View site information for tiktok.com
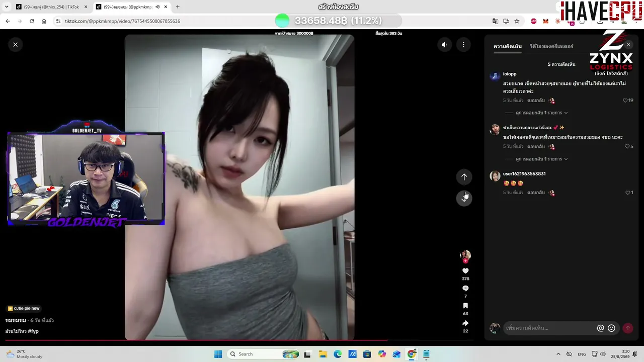Viewport: 644px width, 362px height. [x=58, y=21]
